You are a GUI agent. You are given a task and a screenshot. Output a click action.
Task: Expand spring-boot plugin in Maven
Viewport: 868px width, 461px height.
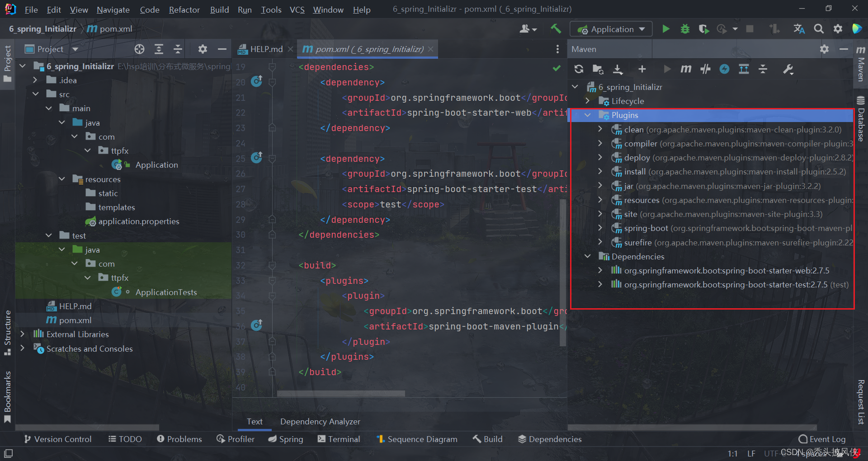pos(600,228)
